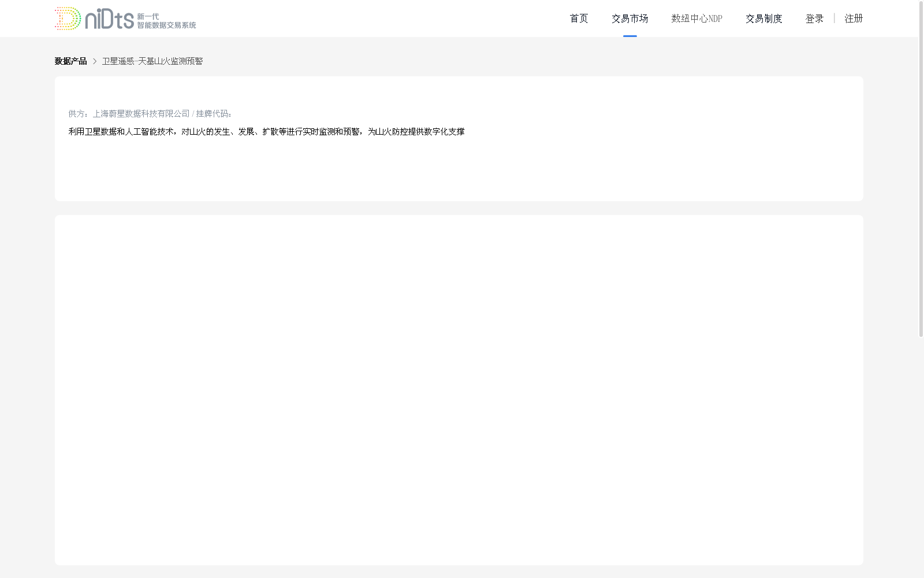Open 数纽中心NDP menu item

696,18
